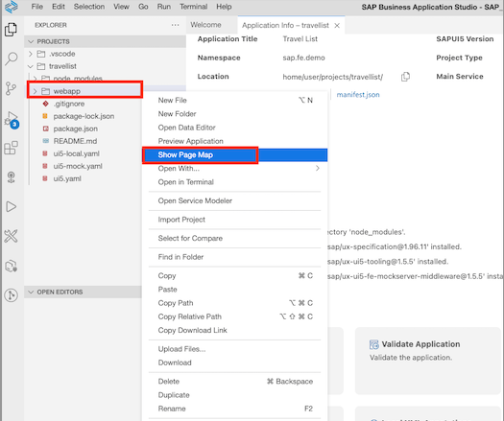Open the Help menu
The height and width of the screenshot is (421, 504).
[224, 7]
